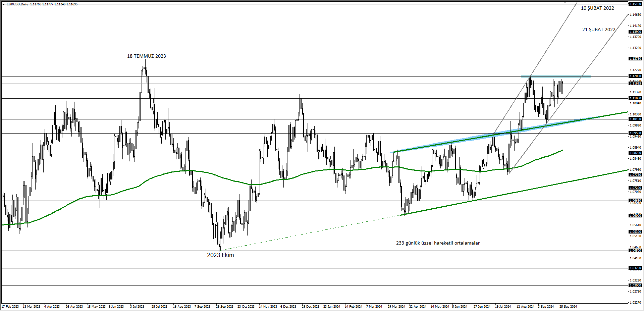
Task: Click the '3 Jul 2023' date on time axis
Action: point(137,307)
